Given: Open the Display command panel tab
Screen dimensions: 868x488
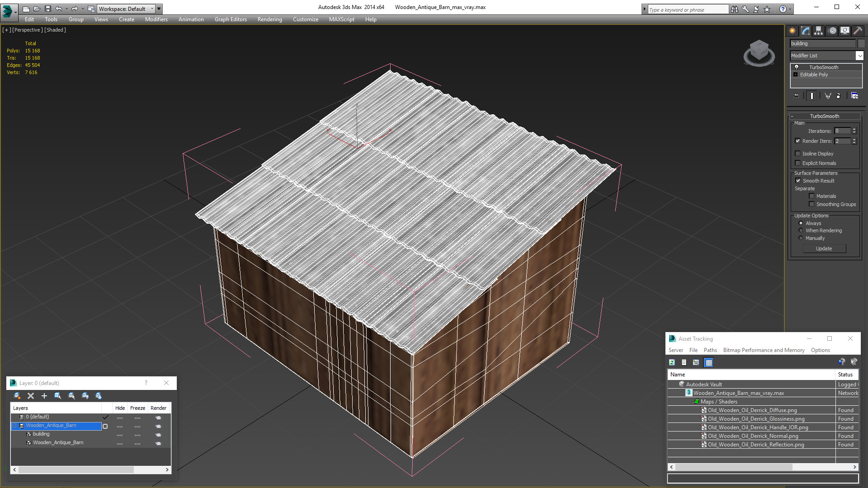Looking at the screenshot, I should (x=845, y=31).
